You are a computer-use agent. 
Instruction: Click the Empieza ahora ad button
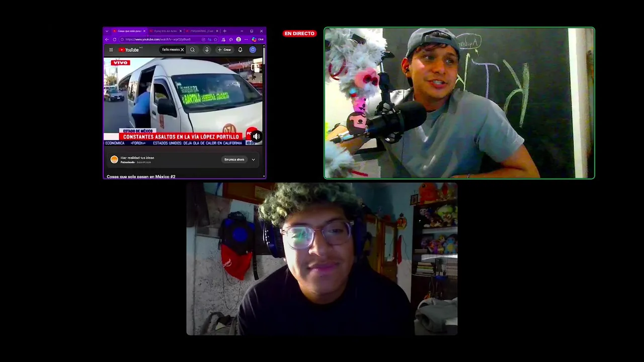coord(234,159)
